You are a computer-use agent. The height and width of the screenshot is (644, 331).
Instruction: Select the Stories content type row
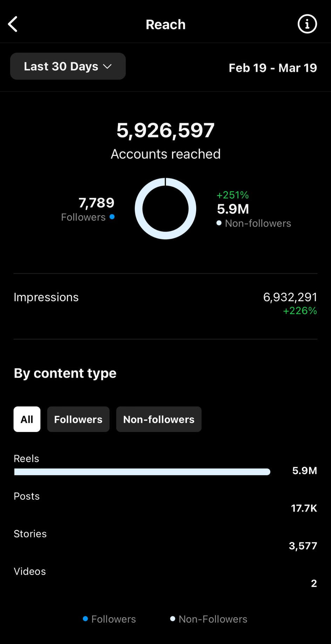tap(165, 540)
